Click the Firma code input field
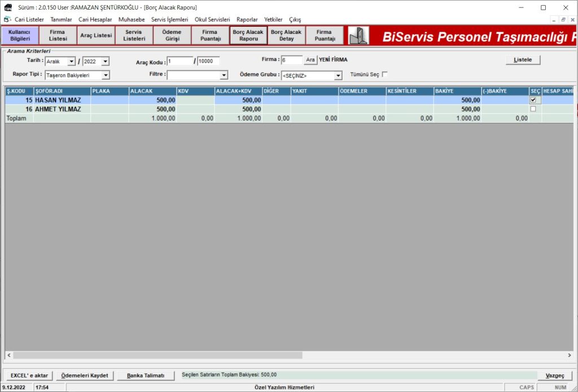 (x=291, y=60)
